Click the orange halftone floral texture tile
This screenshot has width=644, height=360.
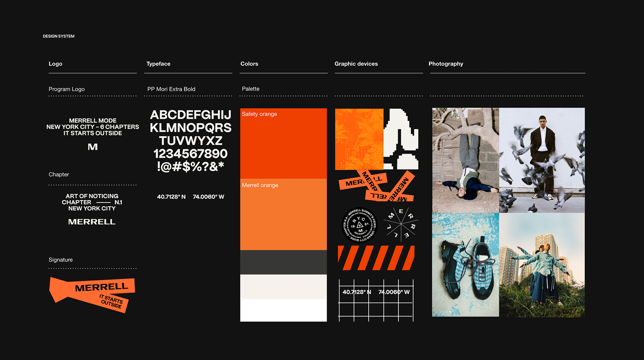359,139
